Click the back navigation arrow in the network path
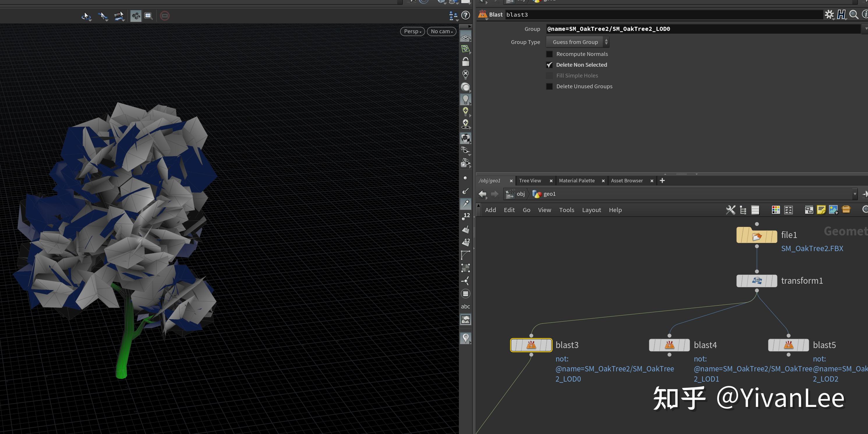The image size is (868, 434). (482, 194)
